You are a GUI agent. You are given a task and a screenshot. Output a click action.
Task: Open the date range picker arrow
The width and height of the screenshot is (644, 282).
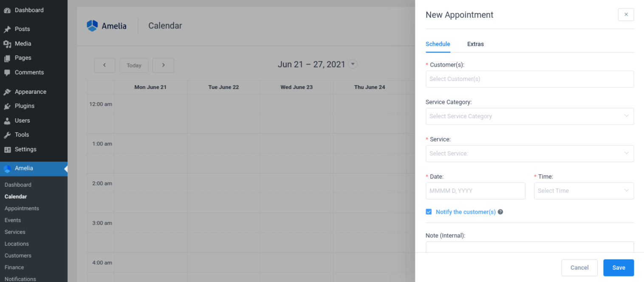click(x=353, y=64)
